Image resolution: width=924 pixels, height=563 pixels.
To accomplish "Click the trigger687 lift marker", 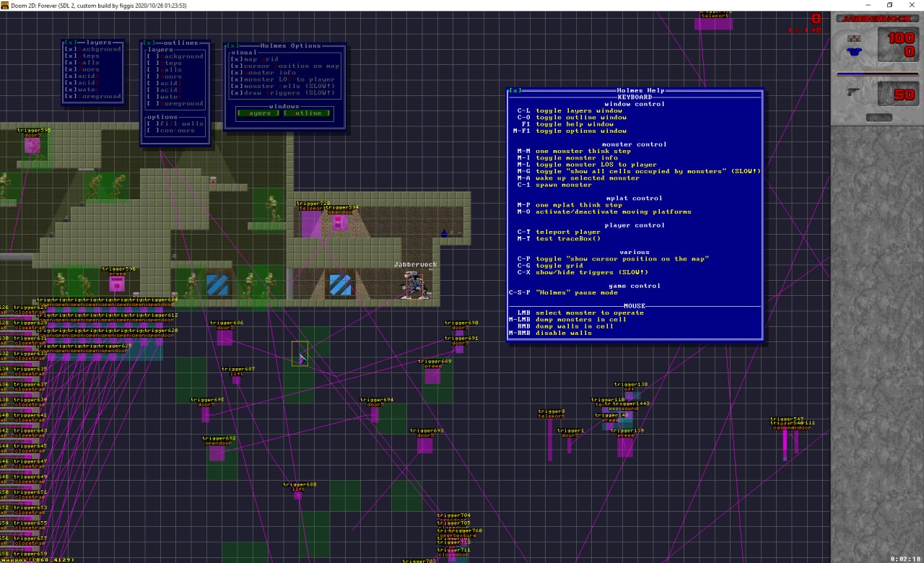I will pos(236,380).
